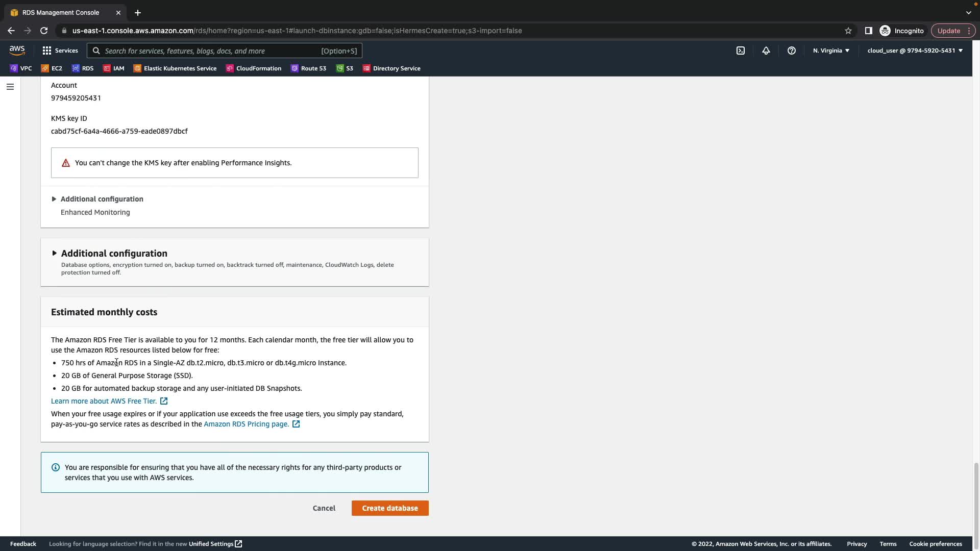Image resolution: width=980 pixels, height=551 pixels.
Task: Open the CloudFormation shortcut
Action: (x=253, y=68)
